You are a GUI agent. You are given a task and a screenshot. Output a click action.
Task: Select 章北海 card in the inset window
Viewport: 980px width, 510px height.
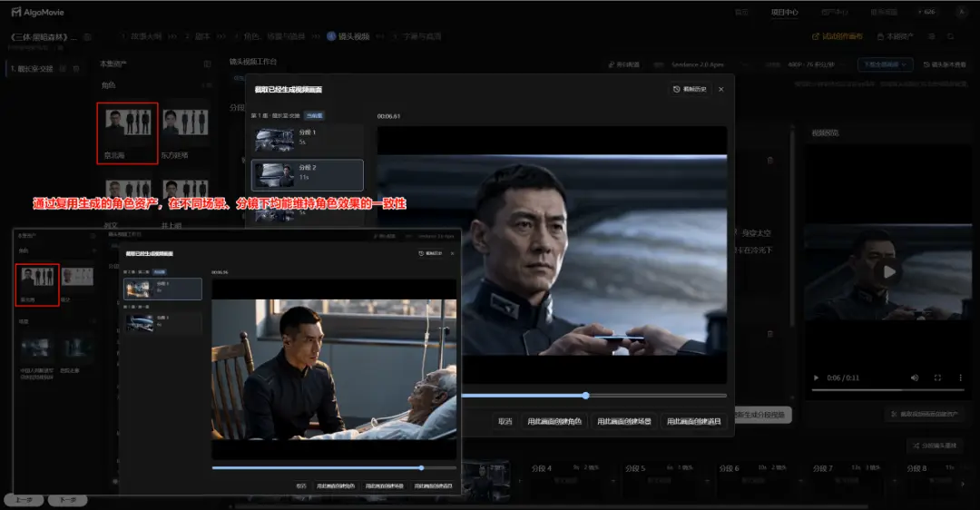tap(37, 284)
